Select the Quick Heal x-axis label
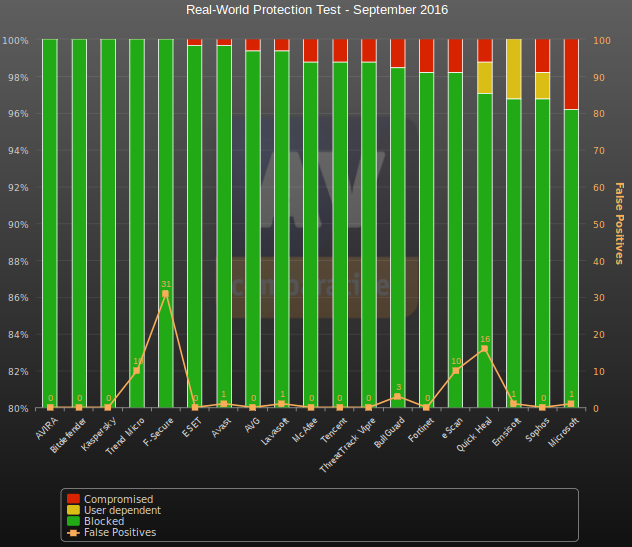Screen dimensions: 632x547 tap(474, 435)
